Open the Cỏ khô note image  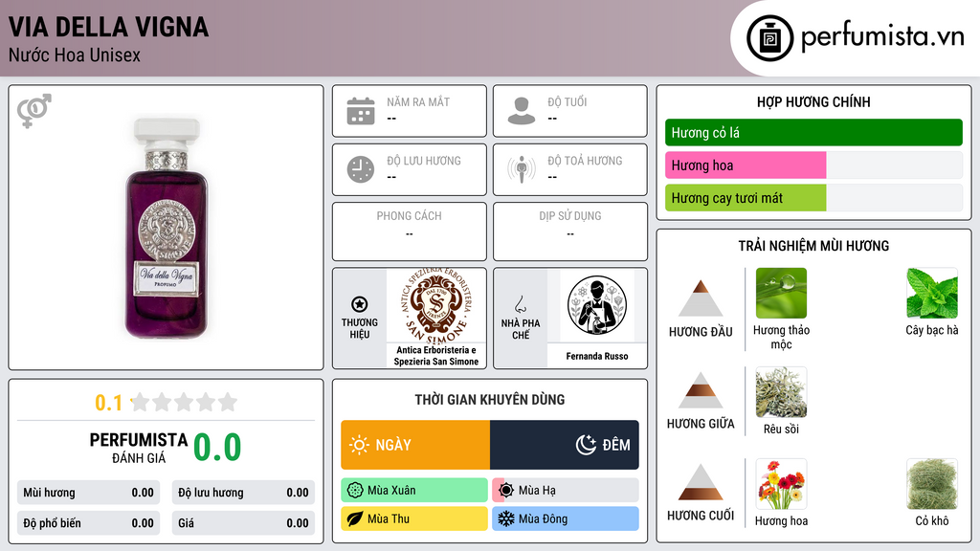click(x=932, y=484)
